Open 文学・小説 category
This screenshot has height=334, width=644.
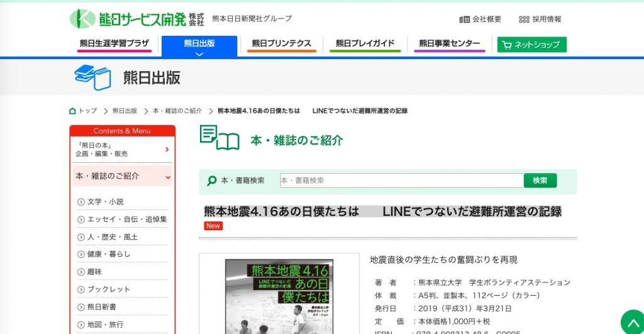(105, 202)
